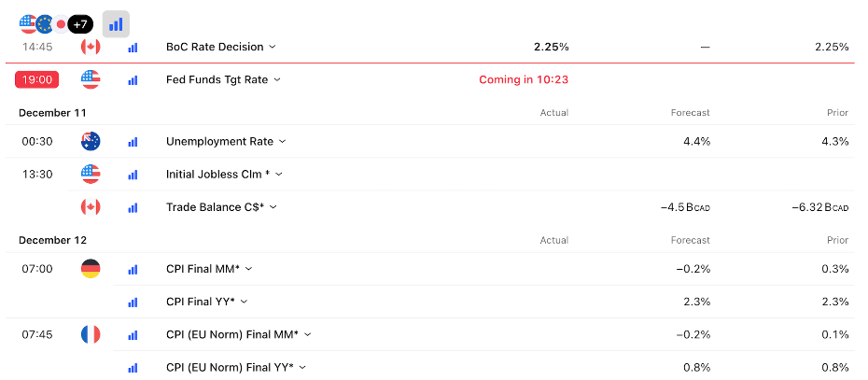This screenshot has width=868, height=380.
Task: Click the Canada flag on Trade Balance row
Action: tap(91, 207)
